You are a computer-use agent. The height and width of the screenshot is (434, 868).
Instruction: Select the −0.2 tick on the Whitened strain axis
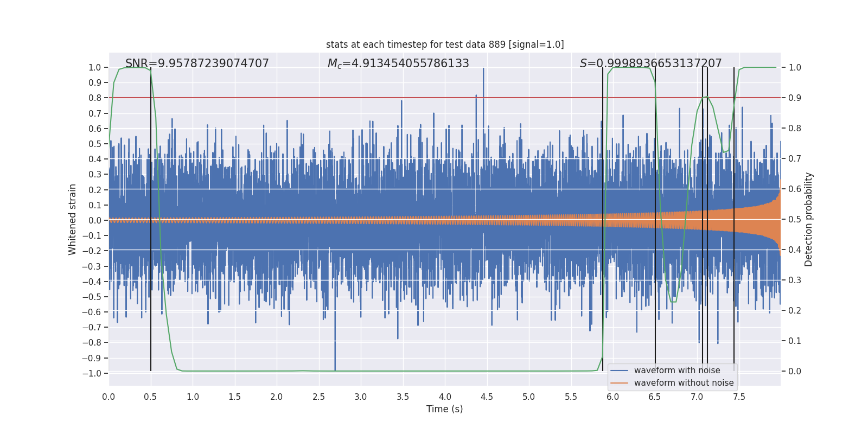(x=92, y=251)
